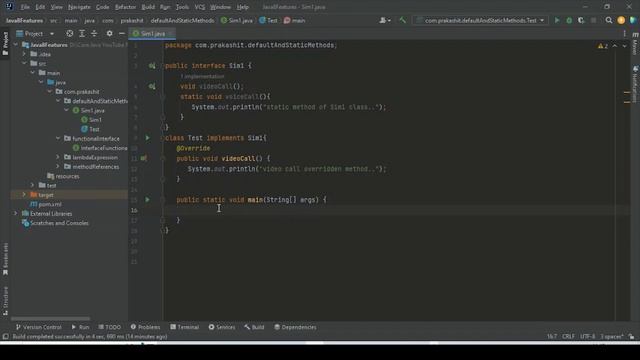The height and width of the screenshot is (360, 640).
Task: Open the Services tool window
Action: pyautogui.click(x=222, y=327)
